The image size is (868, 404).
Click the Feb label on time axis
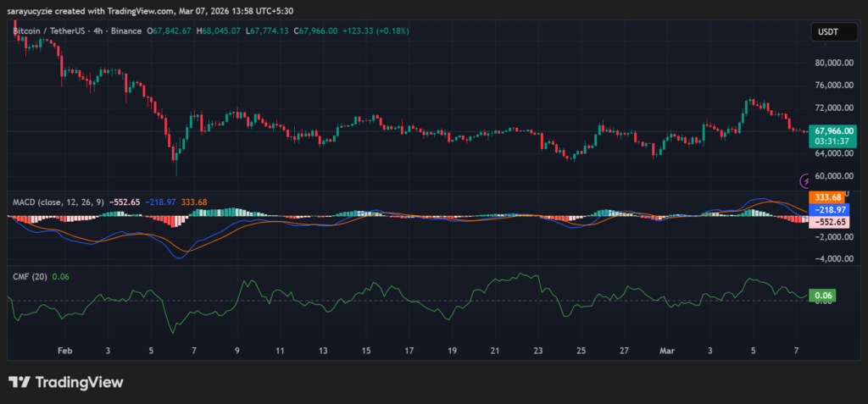point(64,350)
